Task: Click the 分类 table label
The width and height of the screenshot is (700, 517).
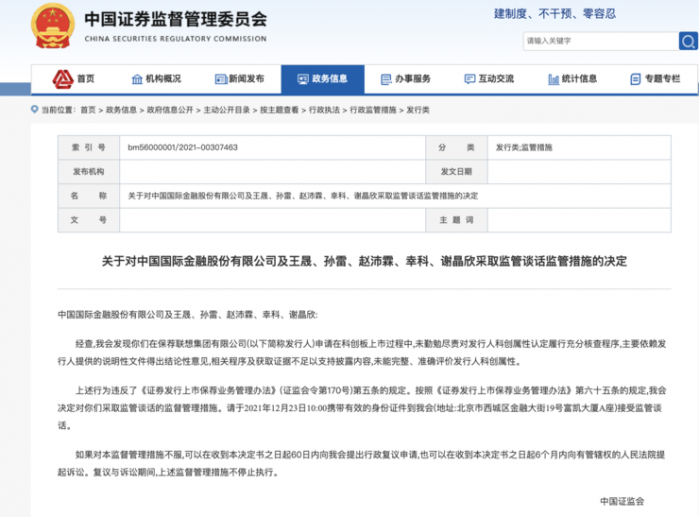Action: tap(456, 147)
